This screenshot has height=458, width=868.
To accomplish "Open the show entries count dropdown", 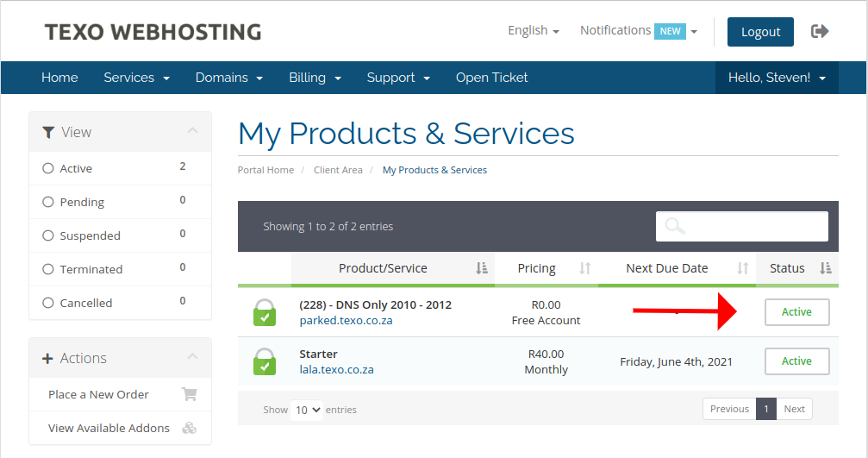I will pos(307,410).
